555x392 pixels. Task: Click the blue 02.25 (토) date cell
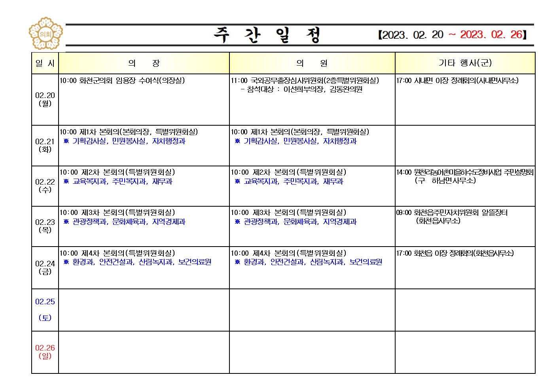point(45,310)
